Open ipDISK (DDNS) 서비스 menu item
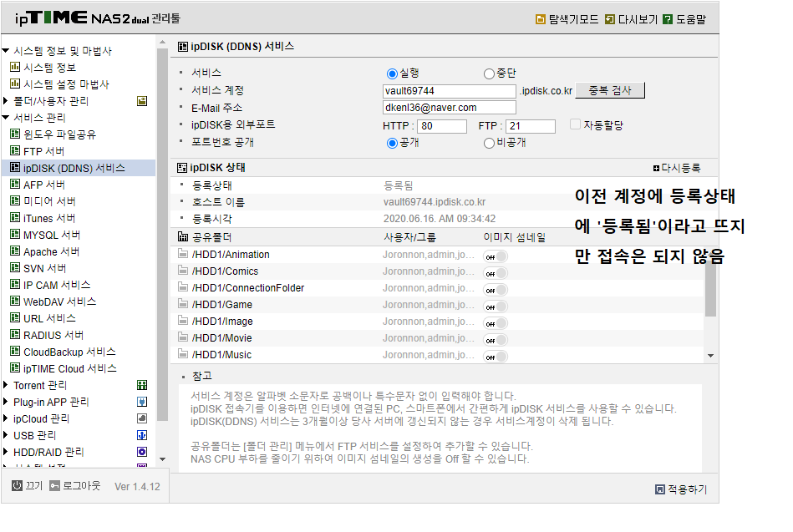Viewport: 793px width, 532px height. [x=74, y=168]
